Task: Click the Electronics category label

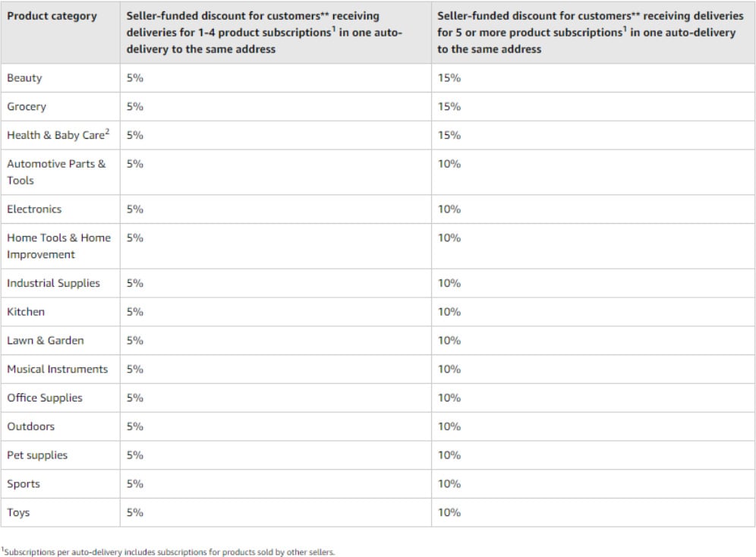Action: coord(34,209)
